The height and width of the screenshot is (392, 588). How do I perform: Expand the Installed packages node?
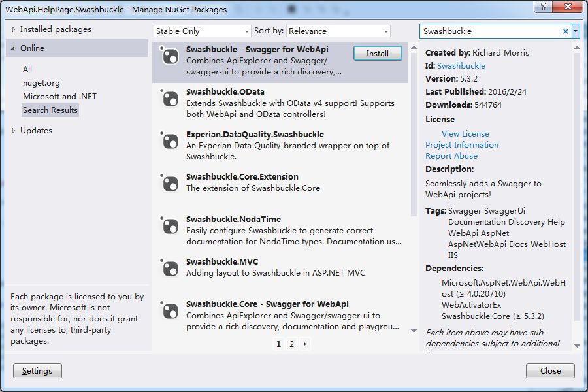point(14,29)
